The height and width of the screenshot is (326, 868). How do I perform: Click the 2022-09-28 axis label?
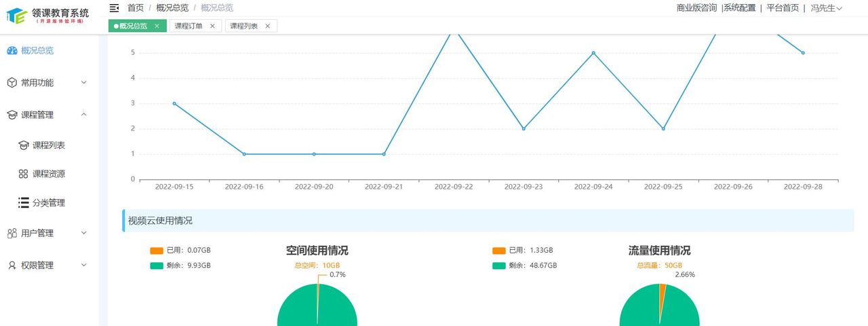point(803,187)
